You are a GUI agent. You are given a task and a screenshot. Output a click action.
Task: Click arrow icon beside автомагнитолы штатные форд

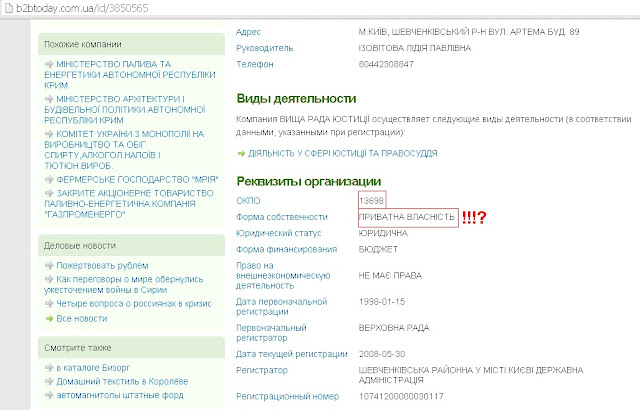click(49, 395)
